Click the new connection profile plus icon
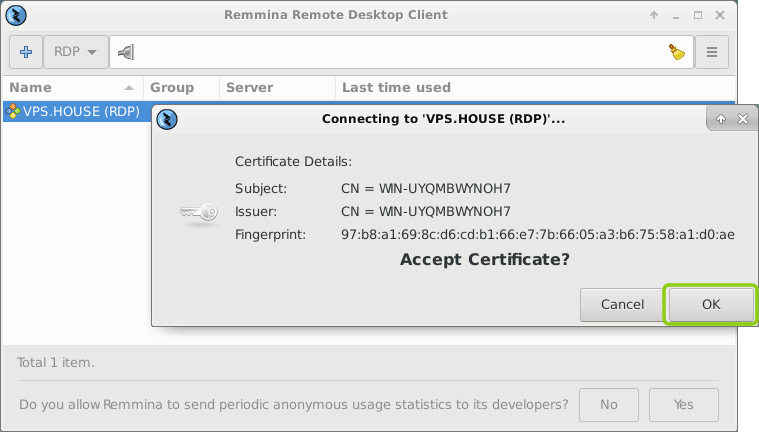 click(x=26, y=52)
